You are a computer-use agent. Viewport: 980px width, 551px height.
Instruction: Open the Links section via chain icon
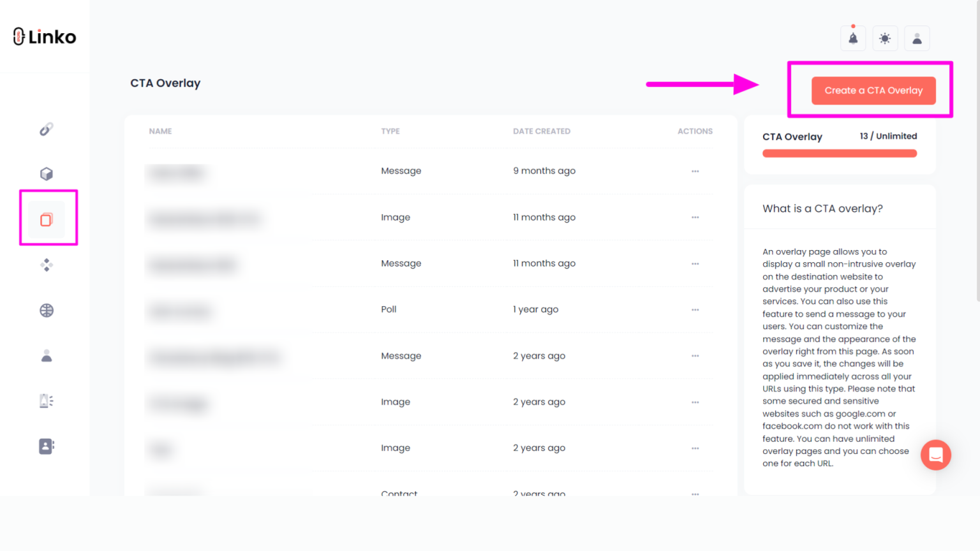coord(45,129)
